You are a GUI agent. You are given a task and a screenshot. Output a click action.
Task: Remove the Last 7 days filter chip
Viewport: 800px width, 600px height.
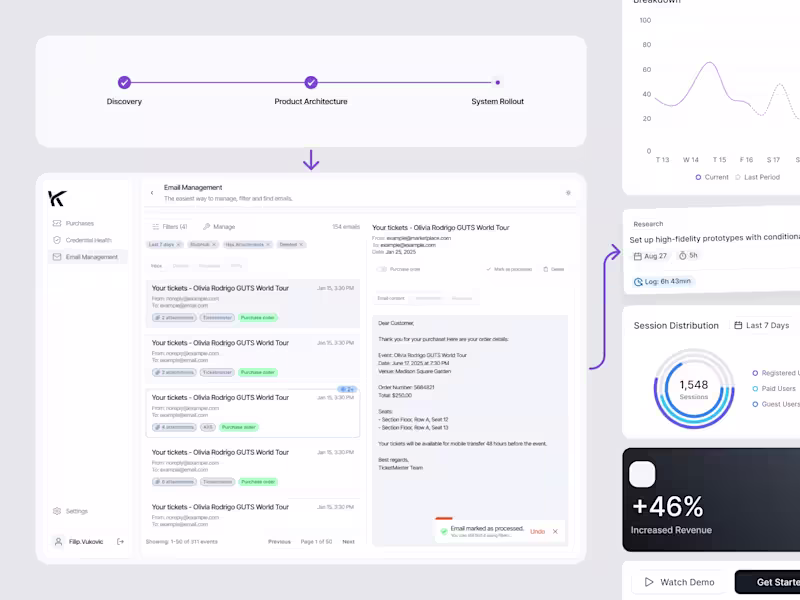point(179,245)
